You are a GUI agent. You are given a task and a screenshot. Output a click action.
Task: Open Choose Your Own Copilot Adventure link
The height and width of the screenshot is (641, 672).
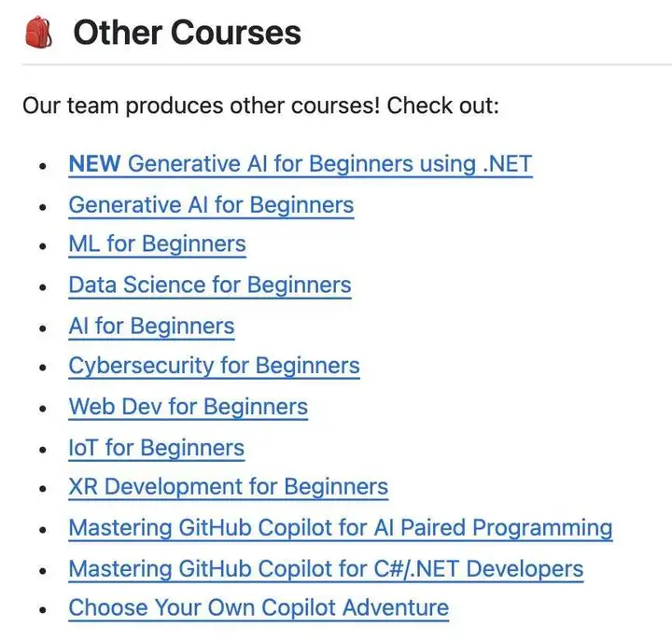(x=259, y=608)
